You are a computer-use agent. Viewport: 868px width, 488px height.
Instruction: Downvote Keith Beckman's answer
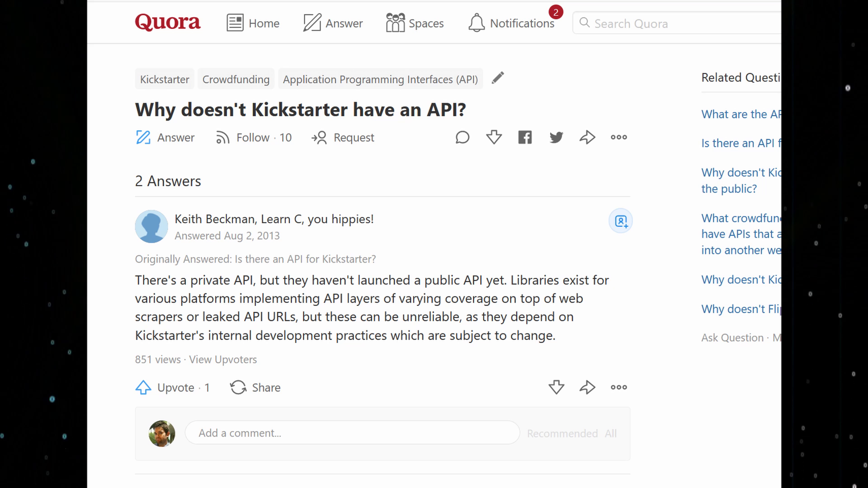coord(556,387)
